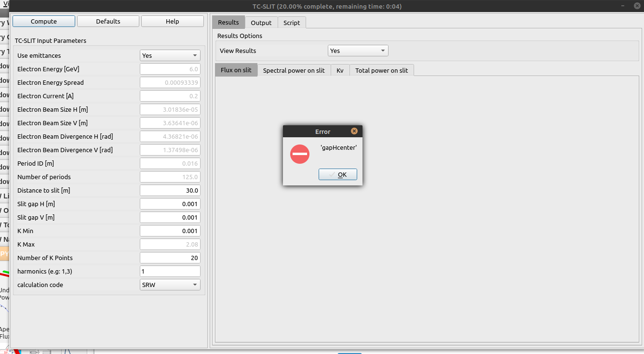Click the harmonics input field

click(x=170, y=271)
